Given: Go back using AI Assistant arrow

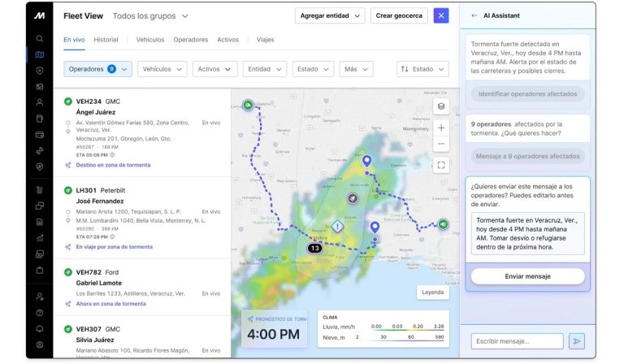Looking at the screenshot, I should coord(474,15).
